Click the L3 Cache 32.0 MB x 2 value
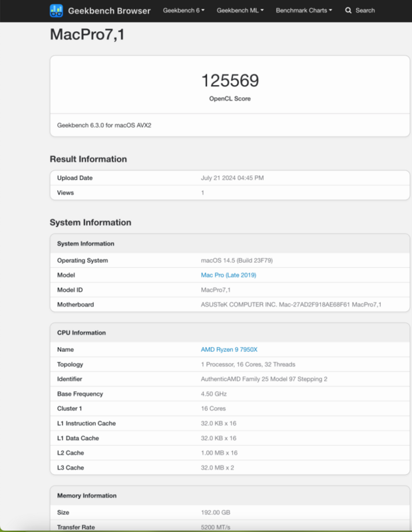Screen dimensions: 412x532 tap(218, 467)
